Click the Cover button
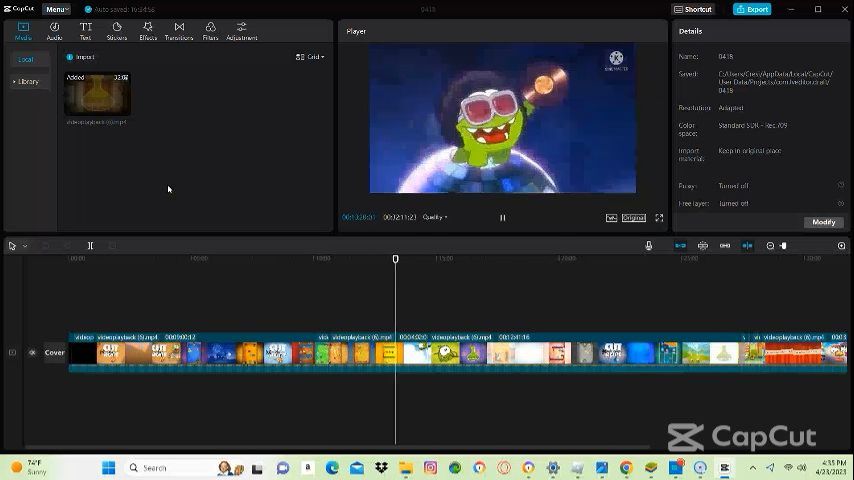 pyautogui.click(x=54, y=353)
